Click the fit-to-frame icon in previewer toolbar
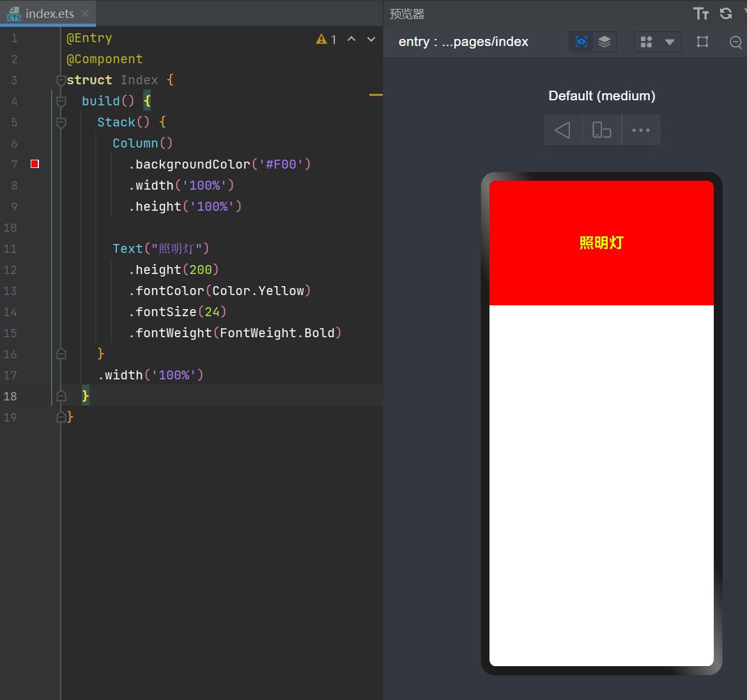Screen dimensions: 747x700 pyautogui.click(x=702, y=42)
